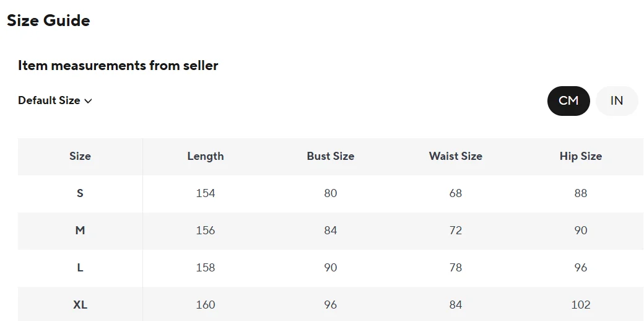This screenshot has height=321, width=644.
Task: Click the Waist Size column header
Action: [456, 156]
